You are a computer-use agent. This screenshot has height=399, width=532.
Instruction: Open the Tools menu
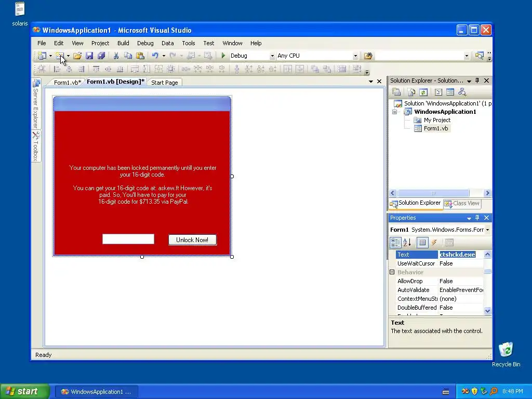188,43
